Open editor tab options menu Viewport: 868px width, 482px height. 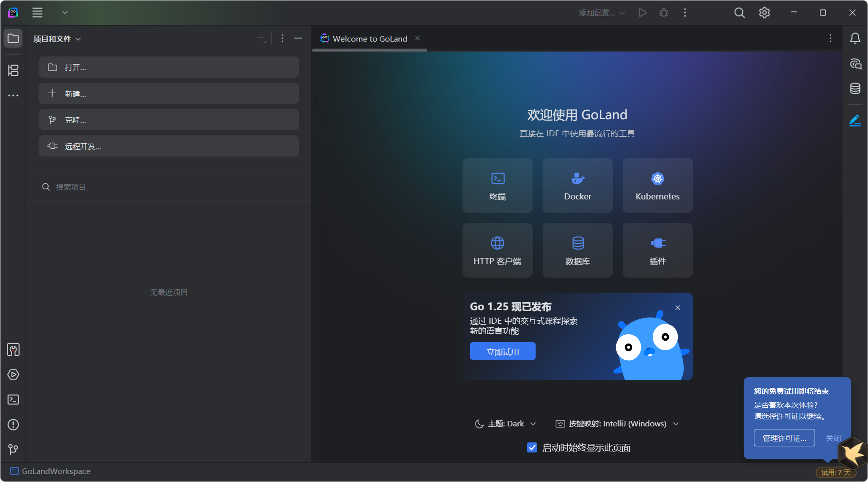click(830, 38)
